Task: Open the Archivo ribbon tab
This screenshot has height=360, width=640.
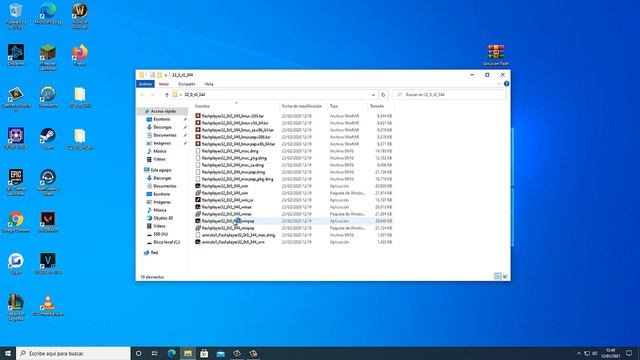Action: (x=145, y=84)
